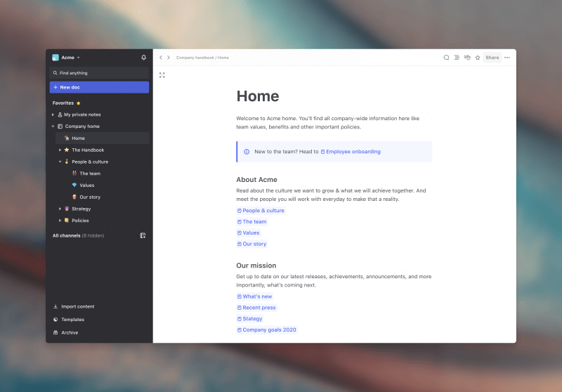Open the Acme workspace dropdown
The image size is (562, 392).
(67, 58)
